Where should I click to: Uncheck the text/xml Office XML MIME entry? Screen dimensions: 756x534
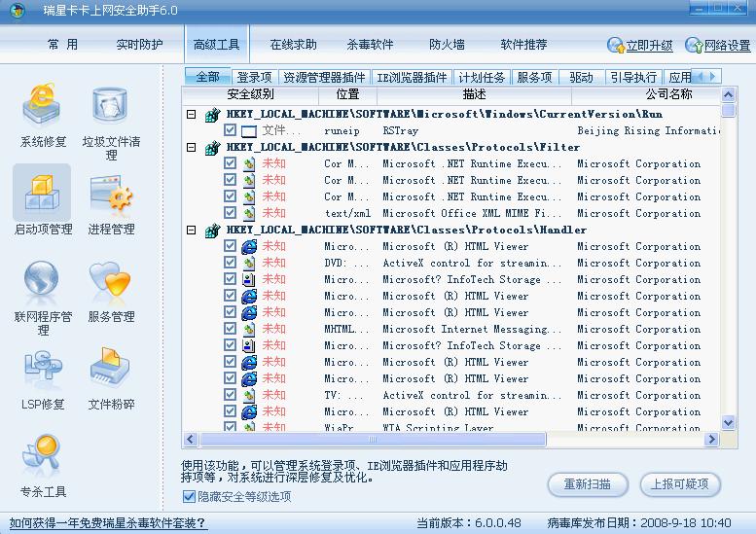pos(230,213)
